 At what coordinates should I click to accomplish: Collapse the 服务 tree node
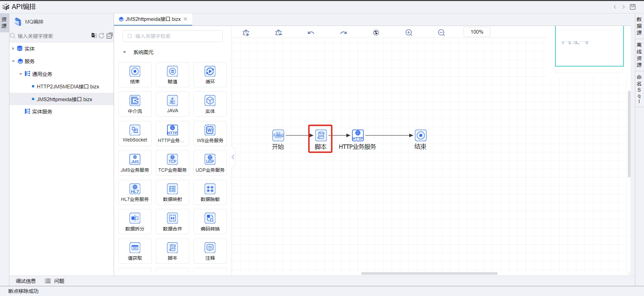tap(13, 61)
